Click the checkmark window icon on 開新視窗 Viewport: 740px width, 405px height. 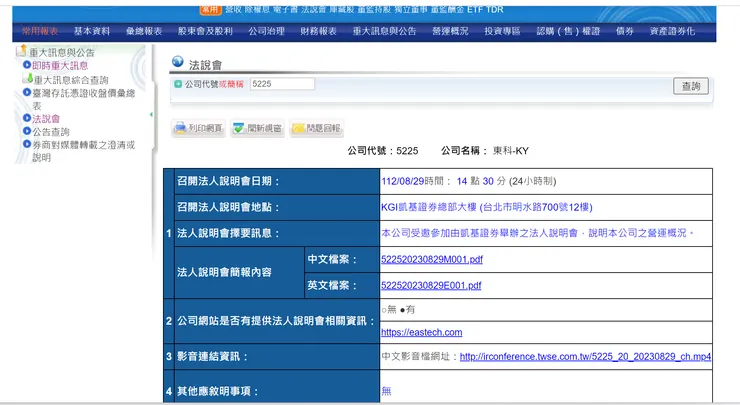click(239, 128)
